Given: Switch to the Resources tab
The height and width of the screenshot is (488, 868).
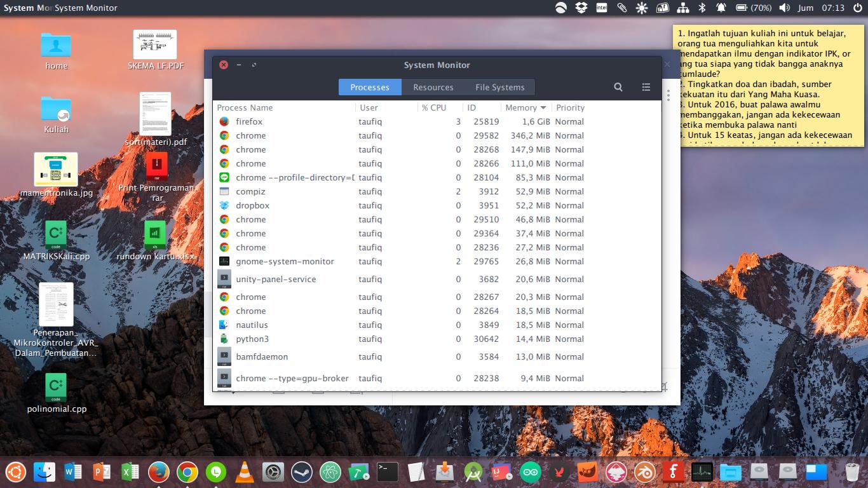Looking at the screenshot, I should [433, 87].
